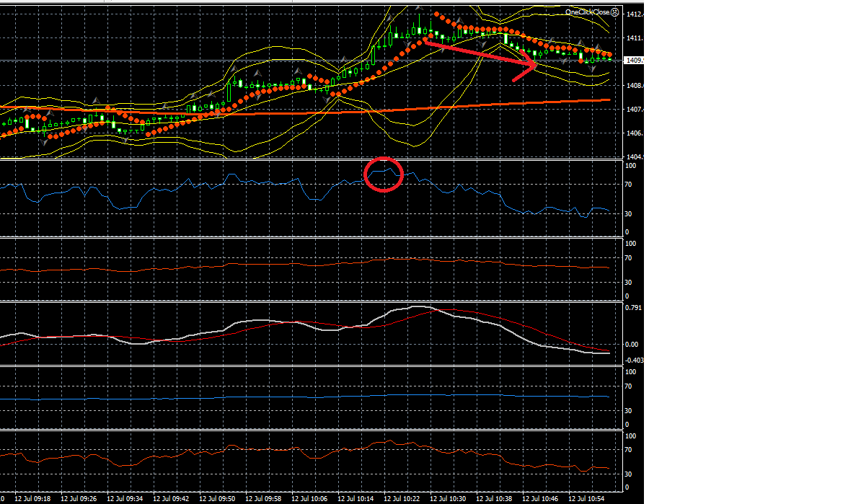Viewport: 861px width, 504px height.
Task: Select the red arrow annotation's arrowhead
Action: [x=532, y=66]
